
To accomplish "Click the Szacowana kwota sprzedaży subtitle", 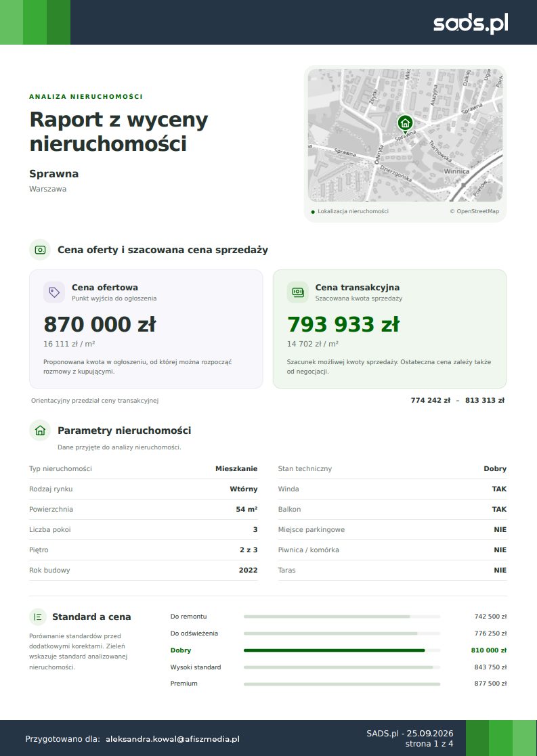I will coord(358,298).
